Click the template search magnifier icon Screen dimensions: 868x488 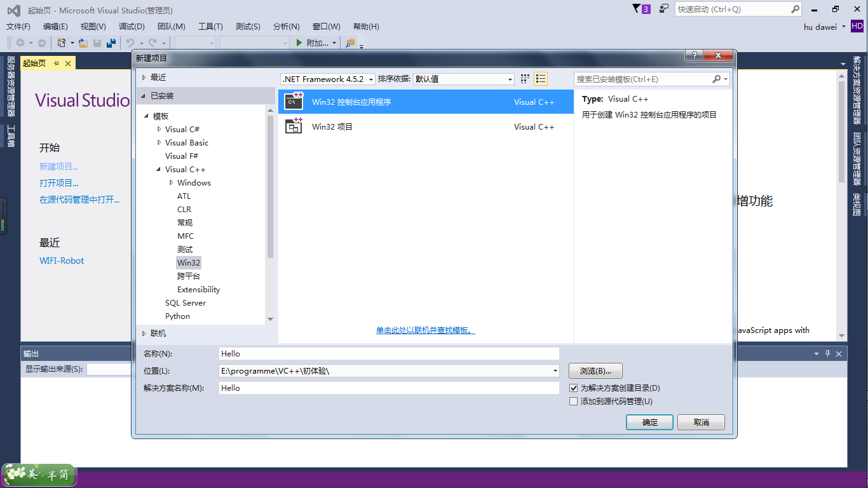pos(717,79)
